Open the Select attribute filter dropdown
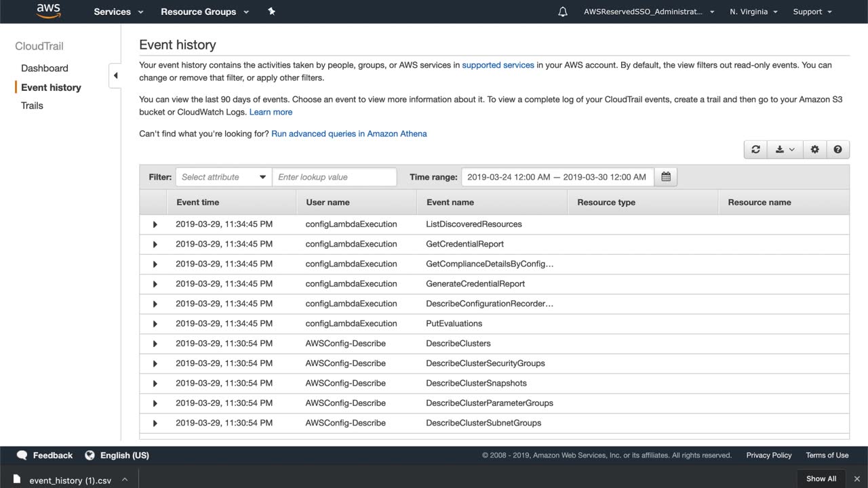 [x=223, y=177]
